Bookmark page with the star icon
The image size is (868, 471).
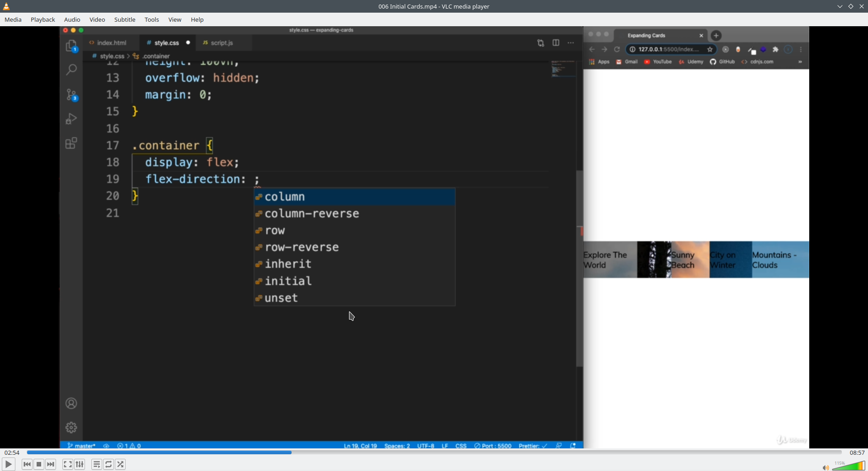(710, 49)
